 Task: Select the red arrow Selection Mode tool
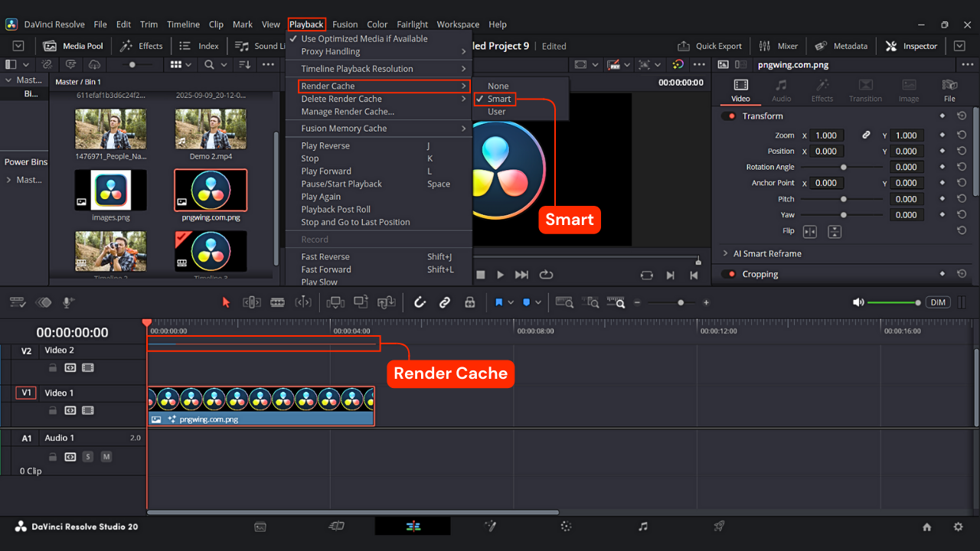click(x=226, y=302)
